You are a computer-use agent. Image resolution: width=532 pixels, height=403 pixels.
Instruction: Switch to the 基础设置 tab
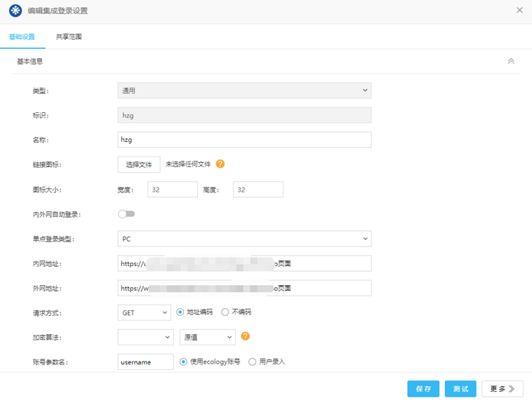[22, 37]
